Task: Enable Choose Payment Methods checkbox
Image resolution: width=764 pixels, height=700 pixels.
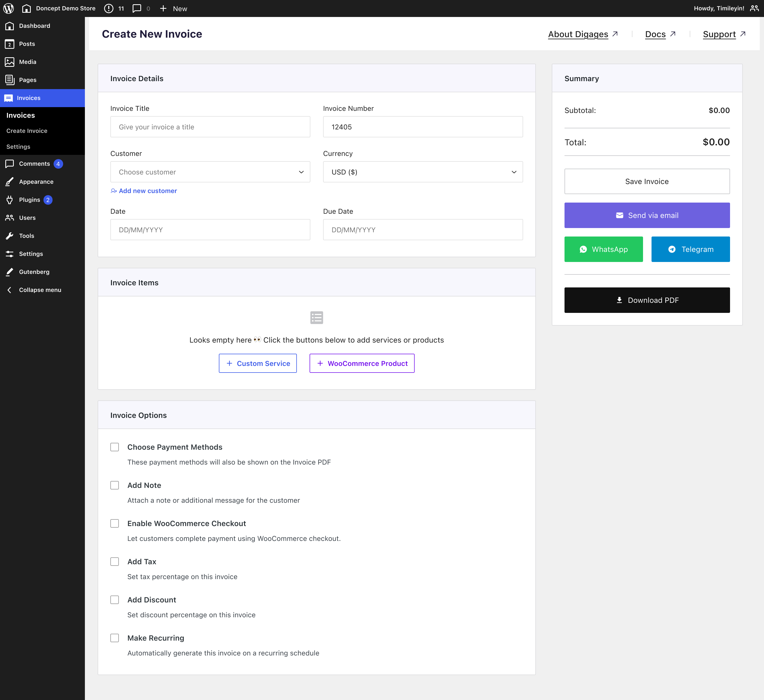Action: (x=114, y=447)
